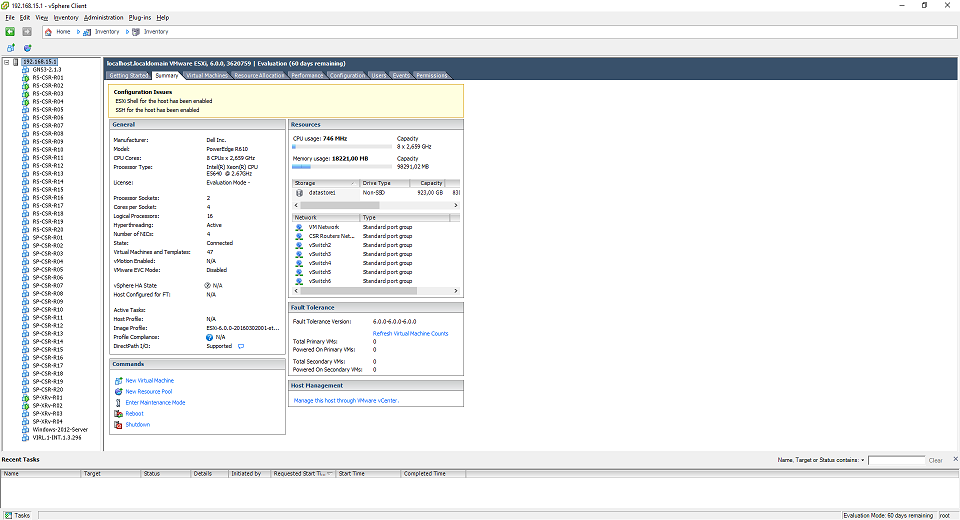Click the Profile Compliance help icon
Screen dimensions: 960x520
point(210,337)
